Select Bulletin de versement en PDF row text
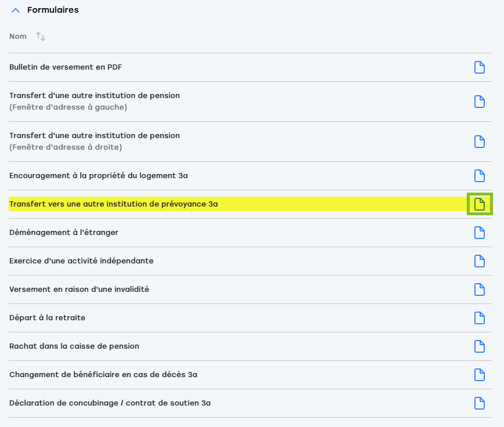Image resolution: width=504 pixels, height=427 pixels. coord(66,67)
